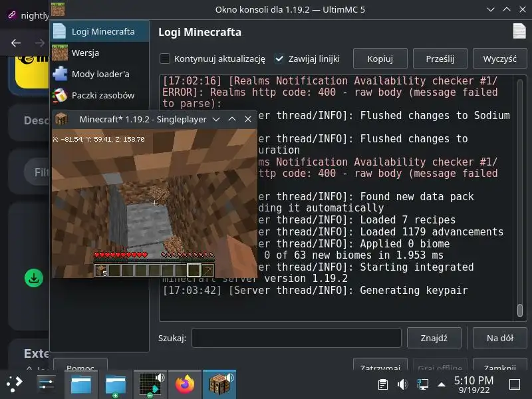This screenshot has width=532, height=399.
Task: Click the Zamknij button
Action: coord(500,364)
